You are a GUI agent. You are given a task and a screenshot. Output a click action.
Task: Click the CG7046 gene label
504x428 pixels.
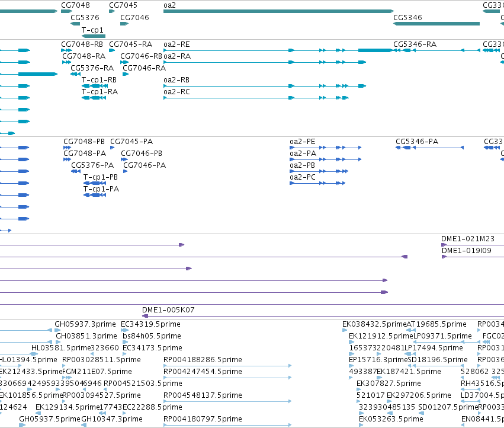(x=134, y=17)
